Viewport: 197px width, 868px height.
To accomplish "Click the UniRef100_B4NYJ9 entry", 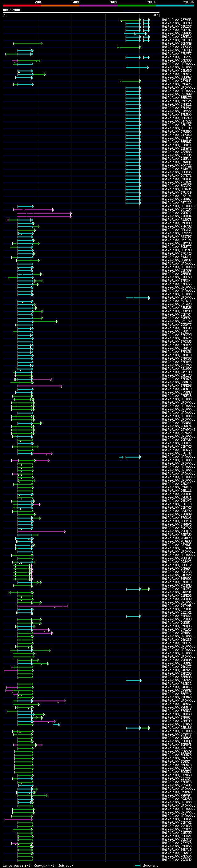I will tap(177, 850).
